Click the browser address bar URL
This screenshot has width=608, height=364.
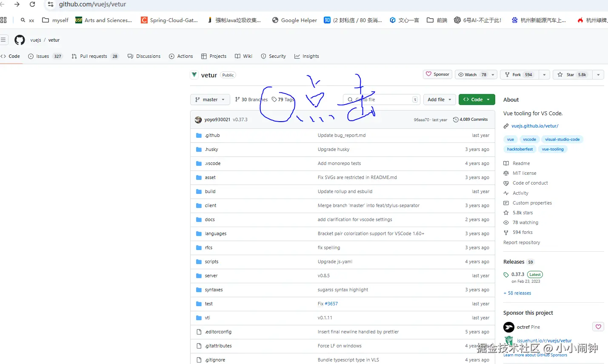click(x=92, y=4)
